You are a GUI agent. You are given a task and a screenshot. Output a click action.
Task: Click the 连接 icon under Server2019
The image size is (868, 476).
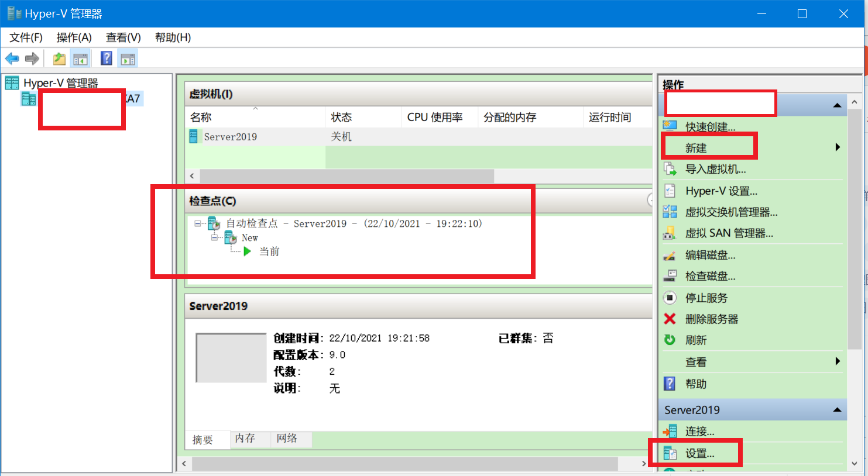(x=670, y=432)
